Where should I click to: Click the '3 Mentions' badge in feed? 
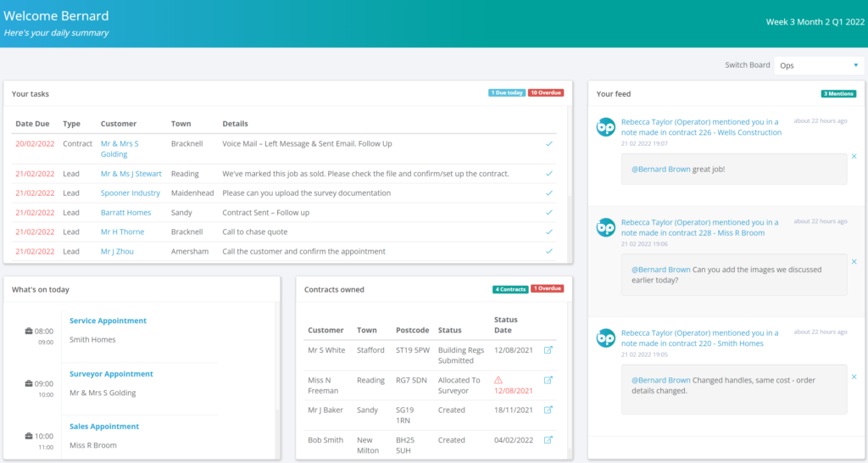coord(838,93)
